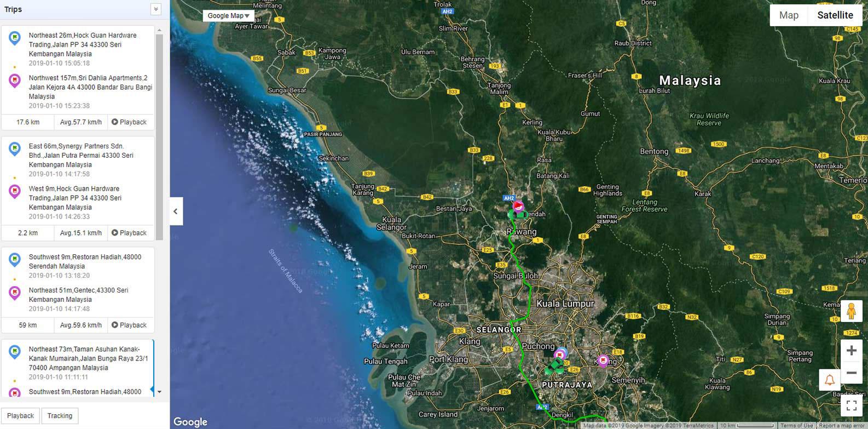Click the start flag icon for Restoran Hadiah 13:18 trip
Screen dimensions: 868x429
(x=15, y=260)
